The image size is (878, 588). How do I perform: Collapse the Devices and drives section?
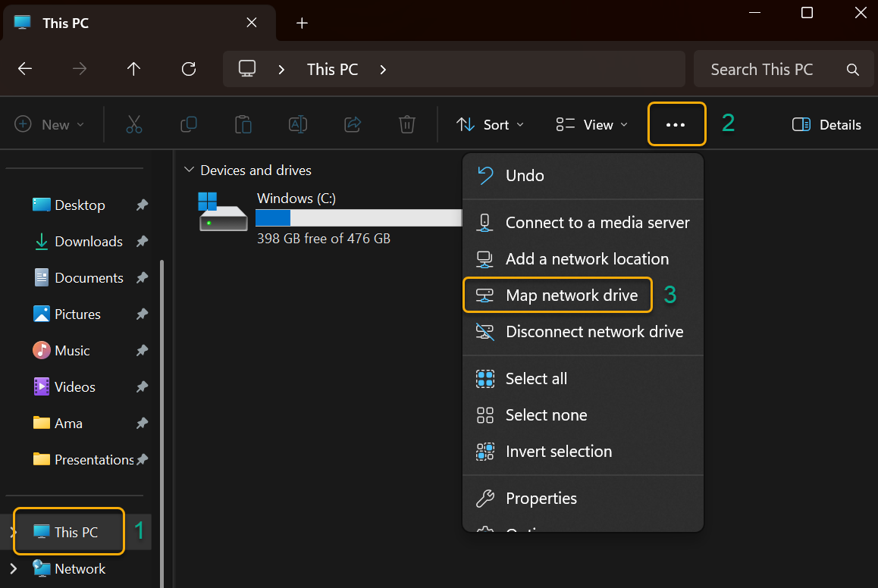coord(189,170)
